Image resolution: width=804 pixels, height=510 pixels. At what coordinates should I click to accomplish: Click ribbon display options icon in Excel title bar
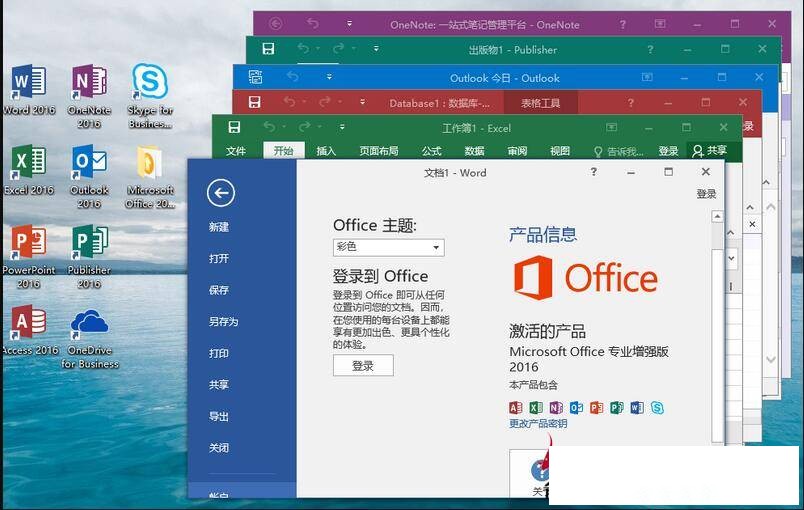[611, 127]
